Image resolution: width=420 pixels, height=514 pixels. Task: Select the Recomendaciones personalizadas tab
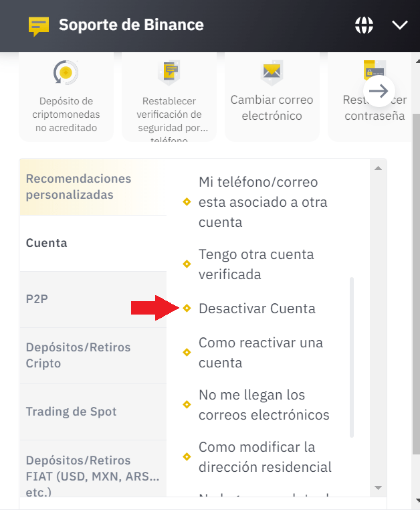tap(93, 187)
